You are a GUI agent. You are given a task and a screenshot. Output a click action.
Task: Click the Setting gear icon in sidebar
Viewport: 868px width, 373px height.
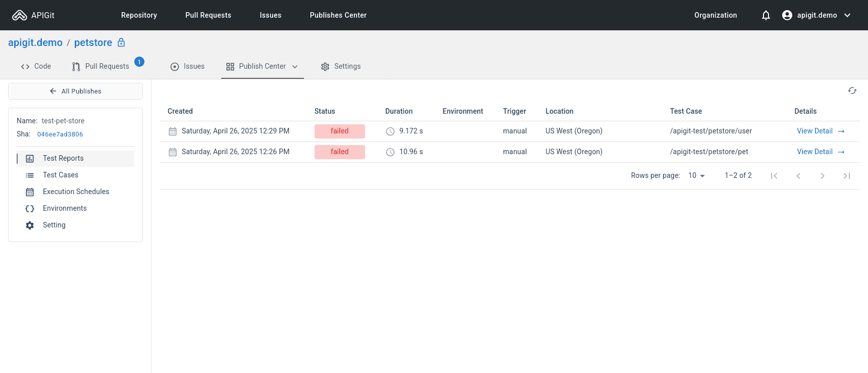[x=30, y=225]
